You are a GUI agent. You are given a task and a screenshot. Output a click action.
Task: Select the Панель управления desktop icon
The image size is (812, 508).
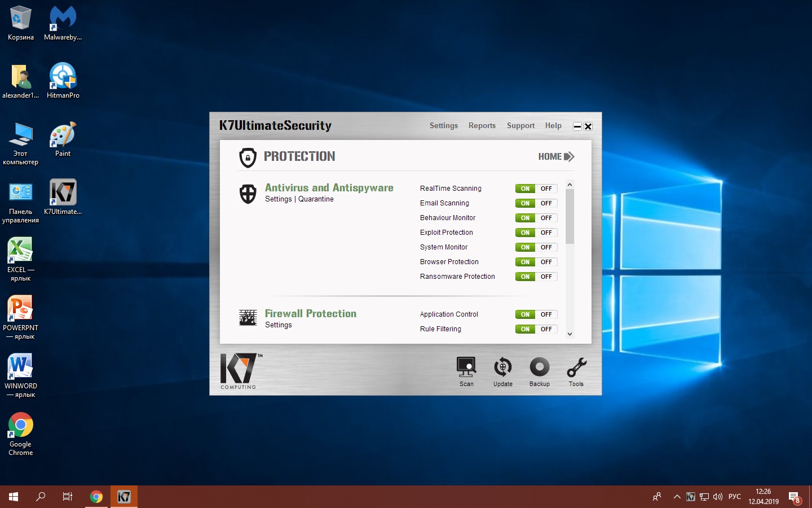(x=21, y=202)
